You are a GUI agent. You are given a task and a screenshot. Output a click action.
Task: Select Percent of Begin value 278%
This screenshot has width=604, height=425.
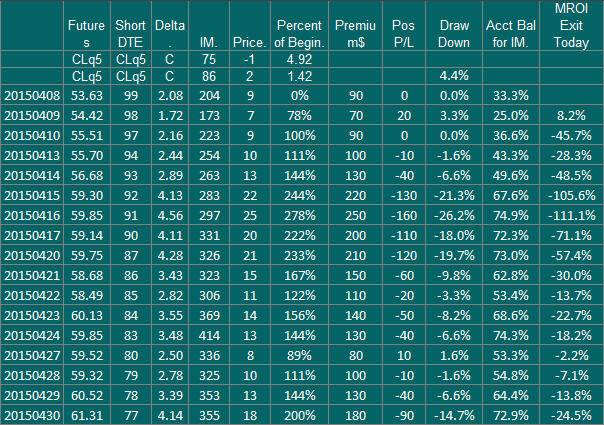click(299, 215)
